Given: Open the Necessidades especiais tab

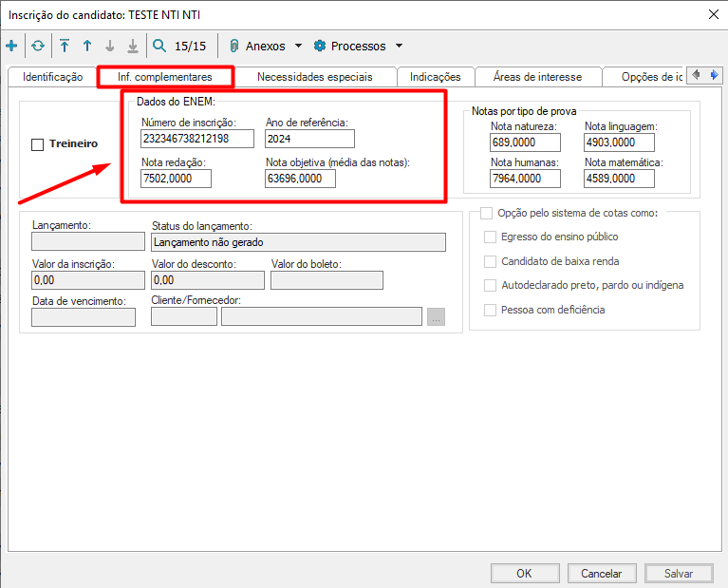Looking at the screenshot, I should pos(314,77).
